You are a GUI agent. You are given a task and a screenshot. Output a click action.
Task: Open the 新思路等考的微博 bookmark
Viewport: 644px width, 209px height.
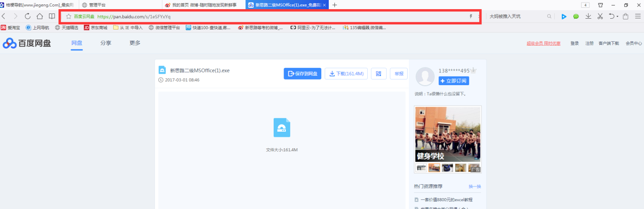pyautogui.click(x=260, y=27)
